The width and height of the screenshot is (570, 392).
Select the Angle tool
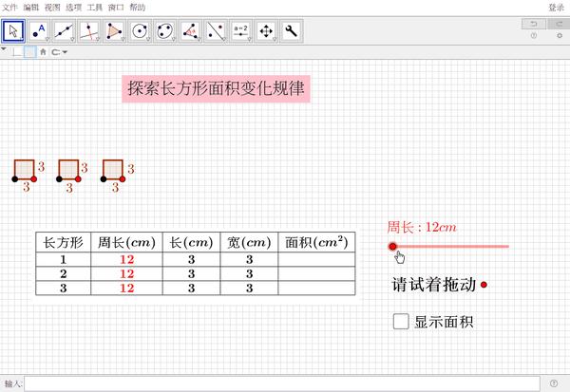click(x=191, y=31)
